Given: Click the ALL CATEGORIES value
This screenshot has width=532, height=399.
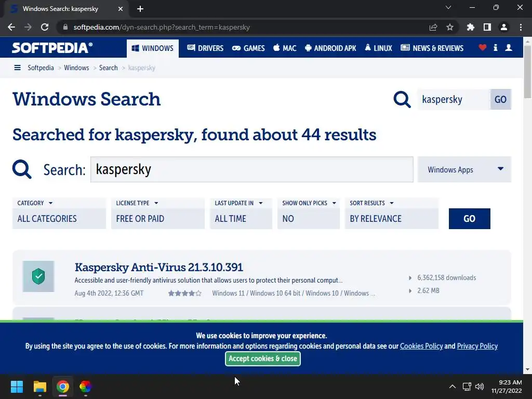Looking at the screenshot, I should pos(47,219).
